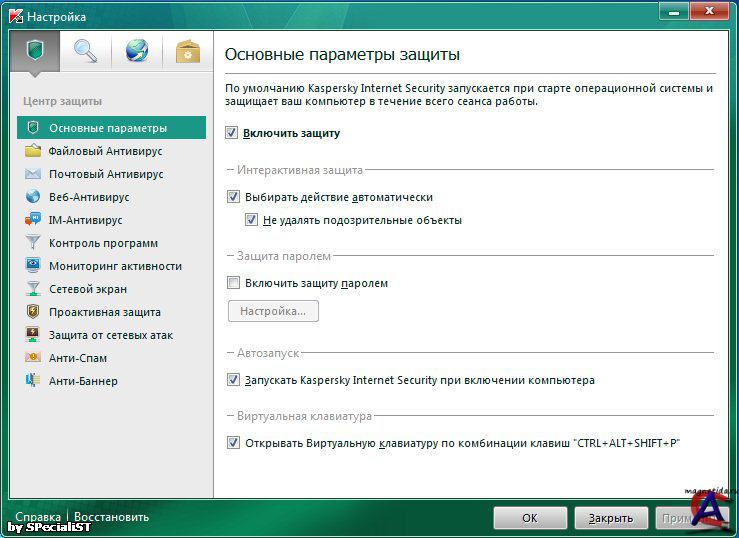The height and width of the screenshot is (538, 739).
Task: Enable Включить защиту паролем checkbox
Action: tap(233, 283)
